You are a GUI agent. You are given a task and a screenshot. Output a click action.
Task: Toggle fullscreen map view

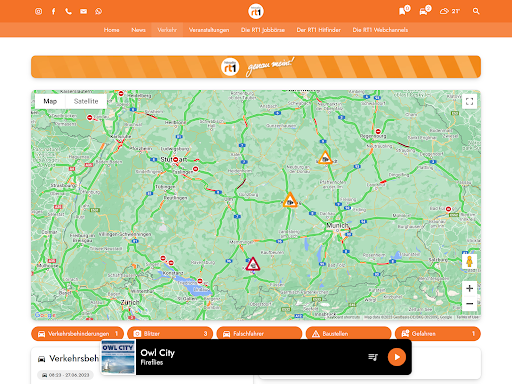[469, 101]
